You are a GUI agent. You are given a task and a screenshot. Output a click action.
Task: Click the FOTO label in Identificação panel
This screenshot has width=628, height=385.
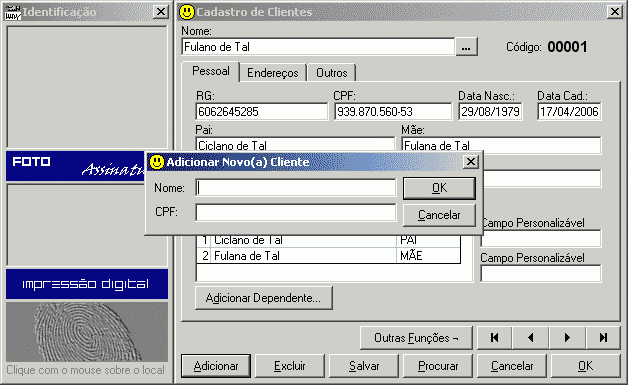pos(31,162)
